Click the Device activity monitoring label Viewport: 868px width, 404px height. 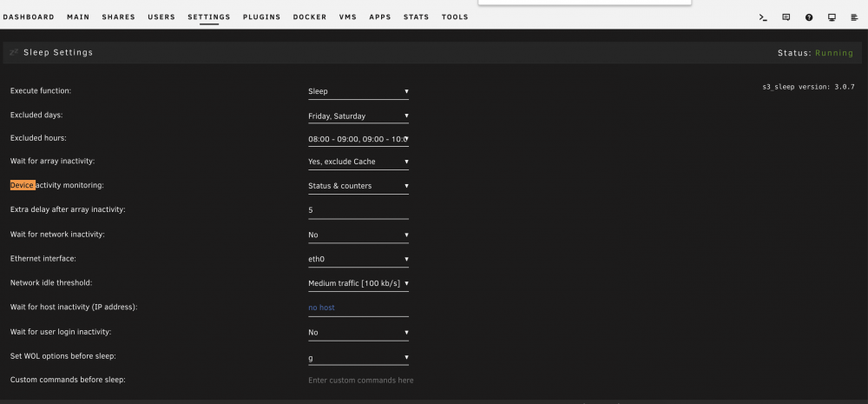click(x=57, y=185)
